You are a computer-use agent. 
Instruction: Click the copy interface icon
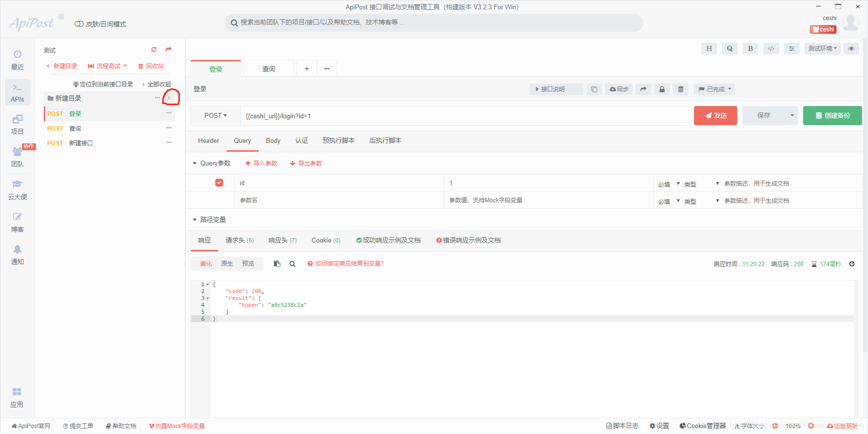(594, 89)
